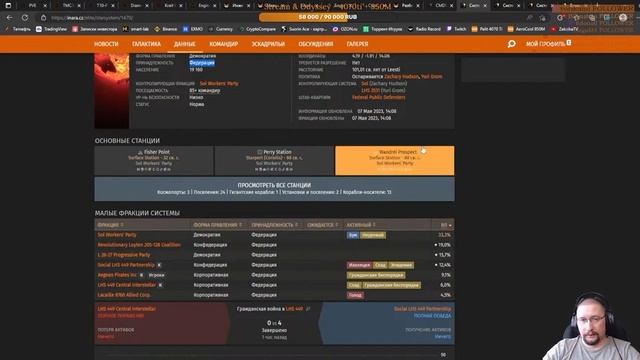Image resolution: width=640 pixels, height=360 pixels.
Task: Open Federal Public Defenders headquarters link
Action: (379, 97)
